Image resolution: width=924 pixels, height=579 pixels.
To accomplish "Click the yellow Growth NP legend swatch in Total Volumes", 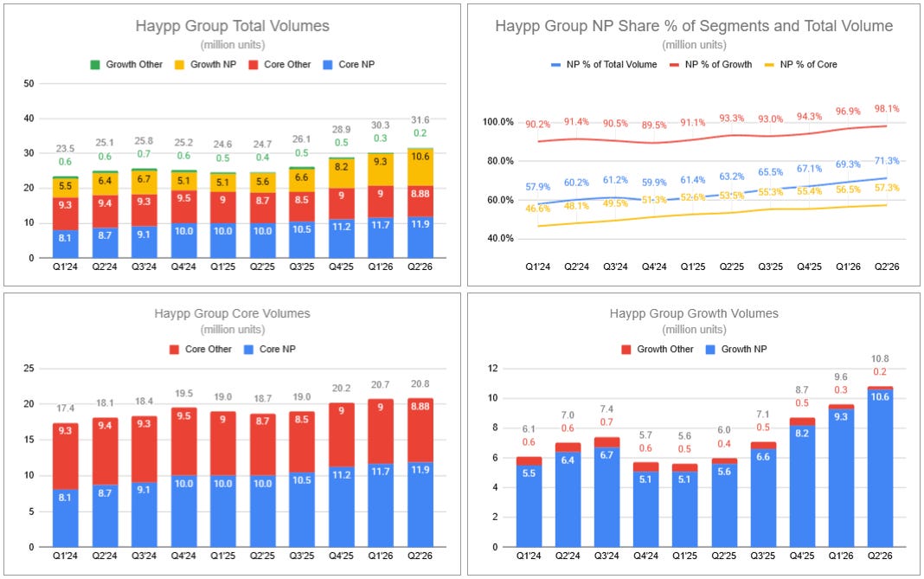I will (x=179, y=65).
